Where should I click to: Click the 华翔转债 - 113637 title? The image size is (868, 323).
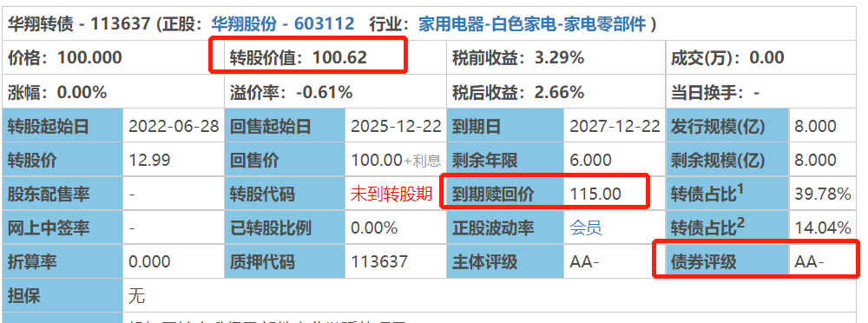click(x=79, y=23)
